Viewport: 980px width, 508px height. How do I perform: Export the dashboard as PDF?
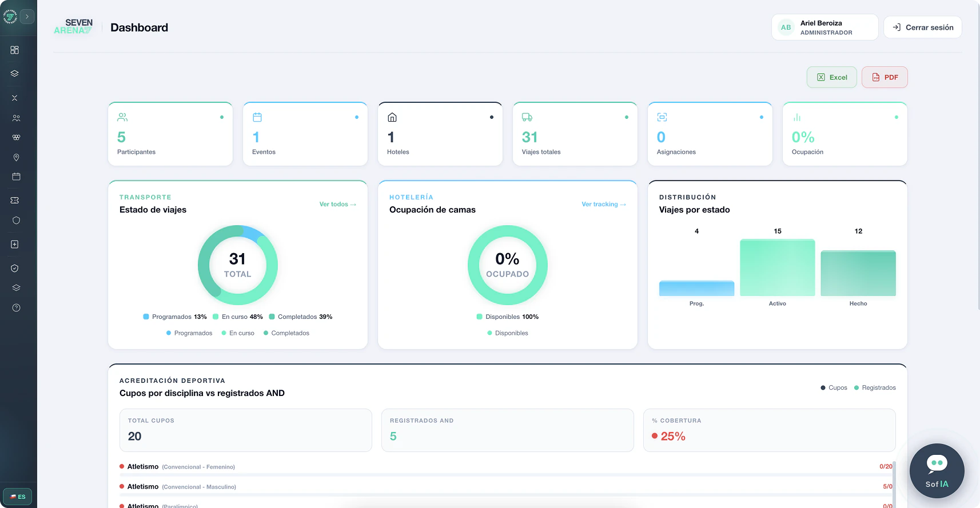[885, 77]
